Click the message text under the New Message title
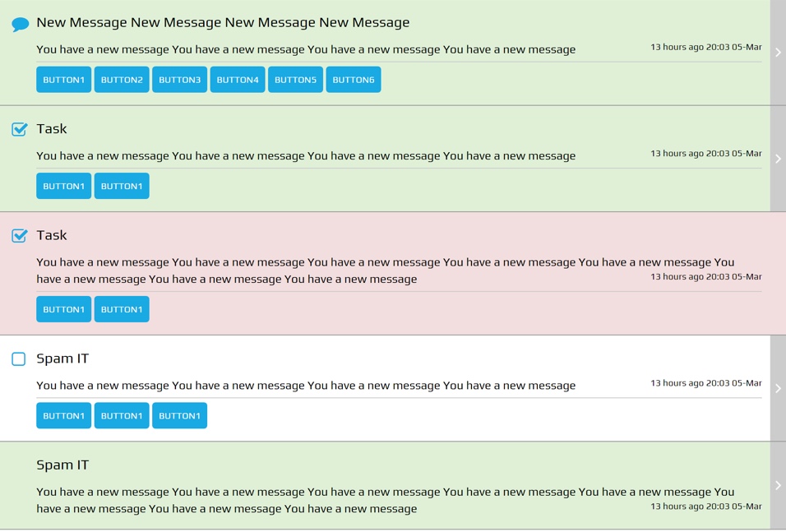 pyautogui.click(x=306, y=49)
